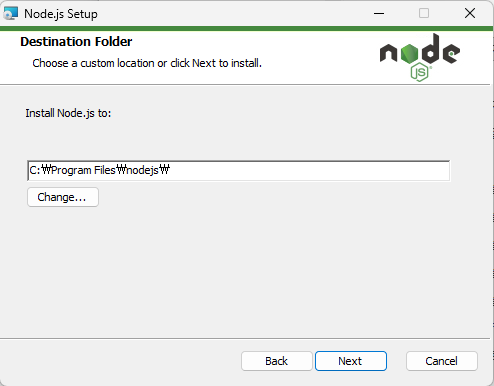
Task: Click the install path input field
Action: click(x=238, y=171)
